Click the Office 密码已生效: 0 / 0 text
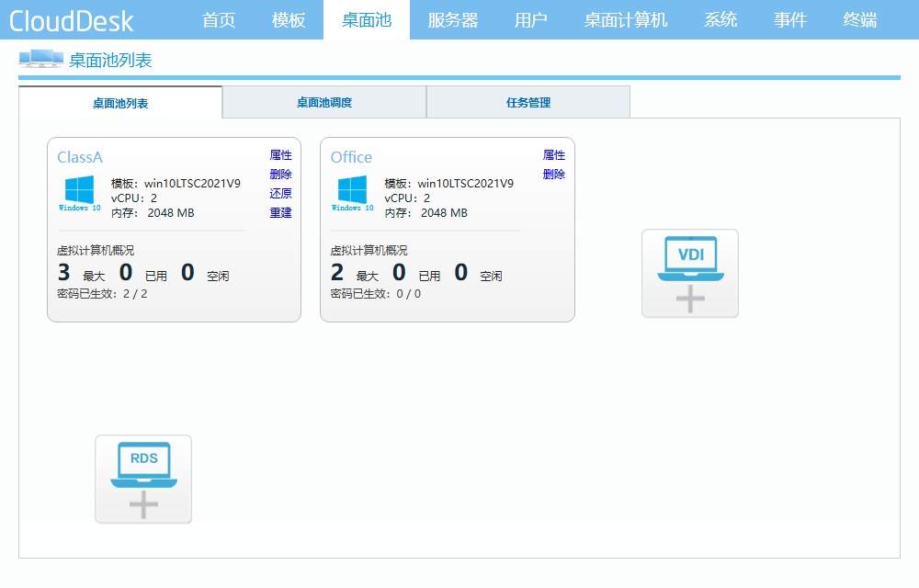The height and width of the screenshot is (588, 919). pyautogui.click(x=376, y=293)
